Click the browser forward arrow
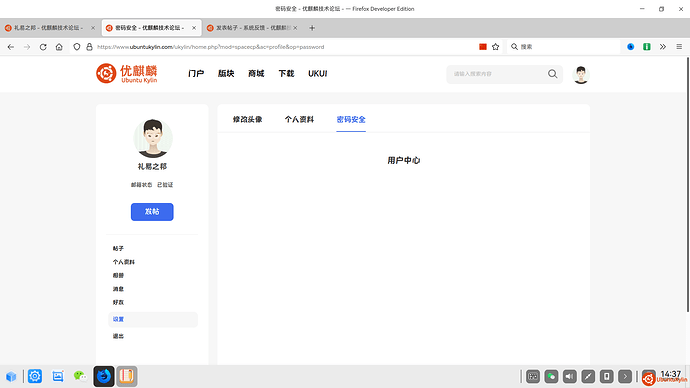This screenshot has height=388, width=690. coord(27,47)
